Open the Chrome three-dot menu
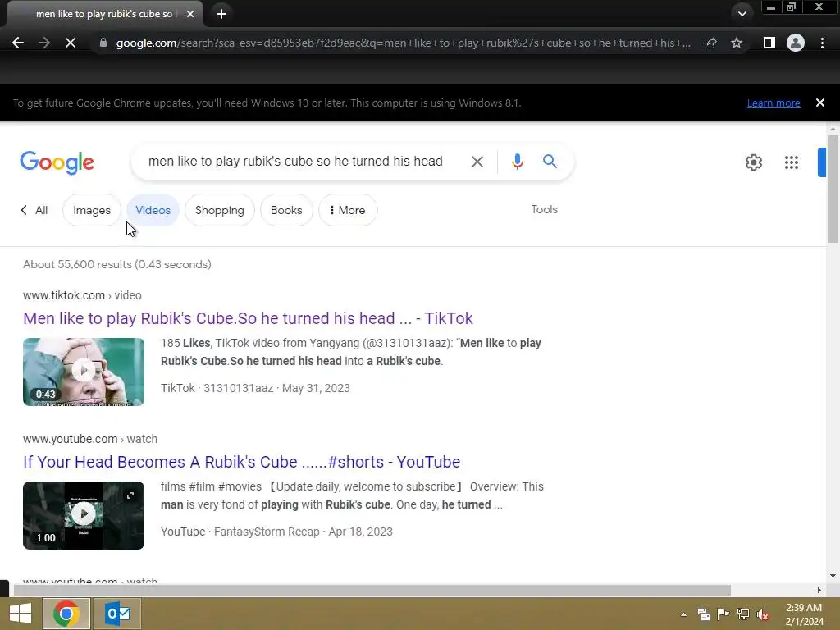The width and height of the screenshot is (840, 630). 822,43
